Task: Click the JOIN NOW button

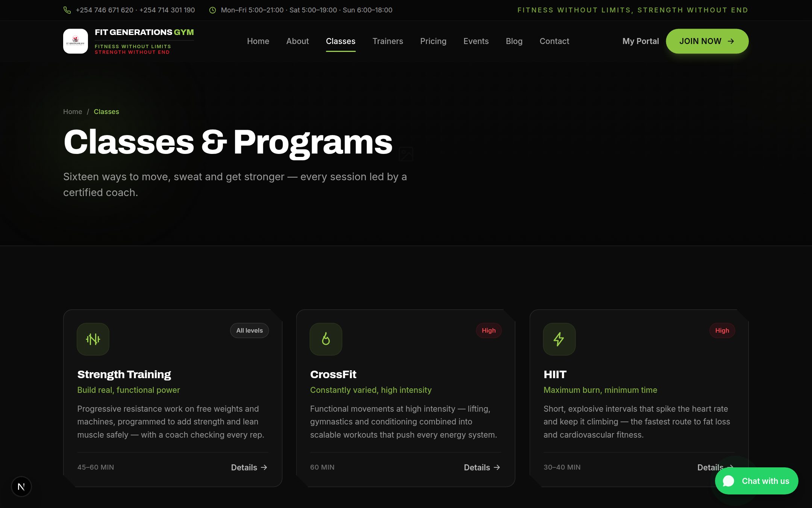Action: 707,41
